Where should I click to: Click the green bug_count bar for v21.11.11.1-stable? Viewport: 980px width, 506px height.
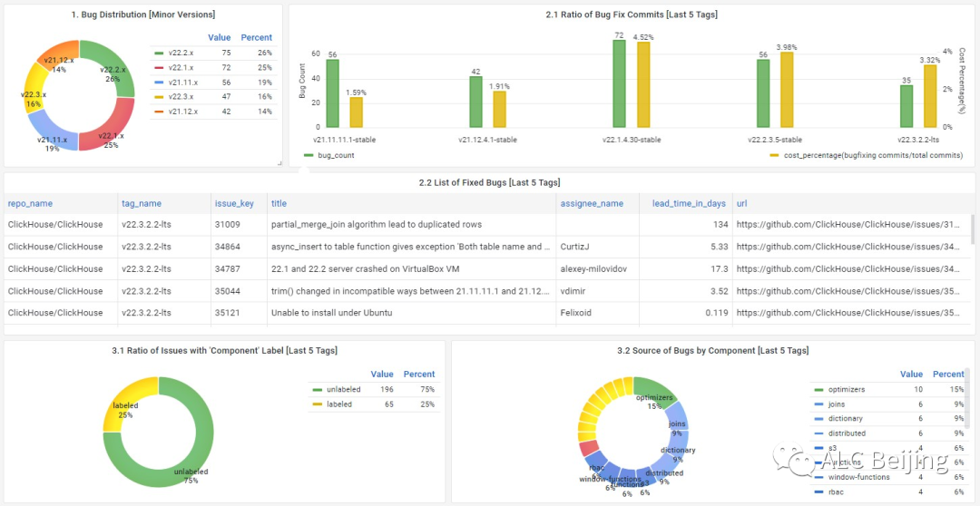coord(332,93)
